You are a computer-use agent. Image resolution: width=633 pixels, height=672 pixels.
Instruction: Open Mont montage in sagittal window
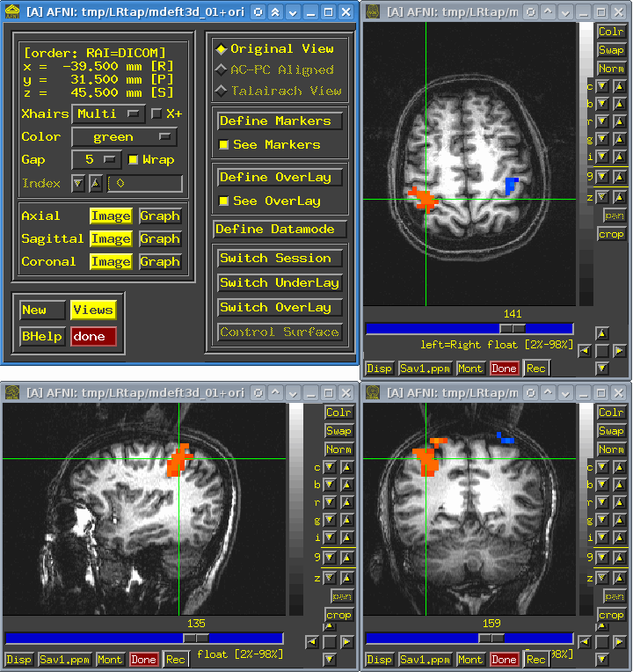point(110,660)
